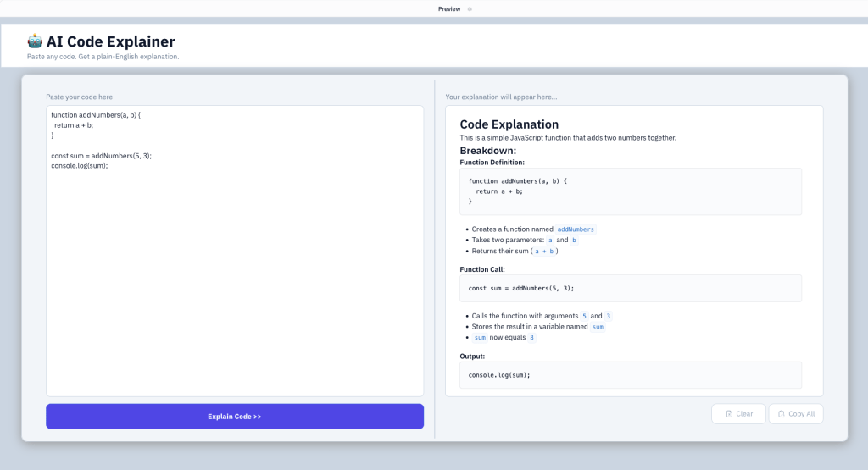The height and width of the screenshot is (470, 868).
Task: Click the small icon beside Preview
Action: [470, 8]
